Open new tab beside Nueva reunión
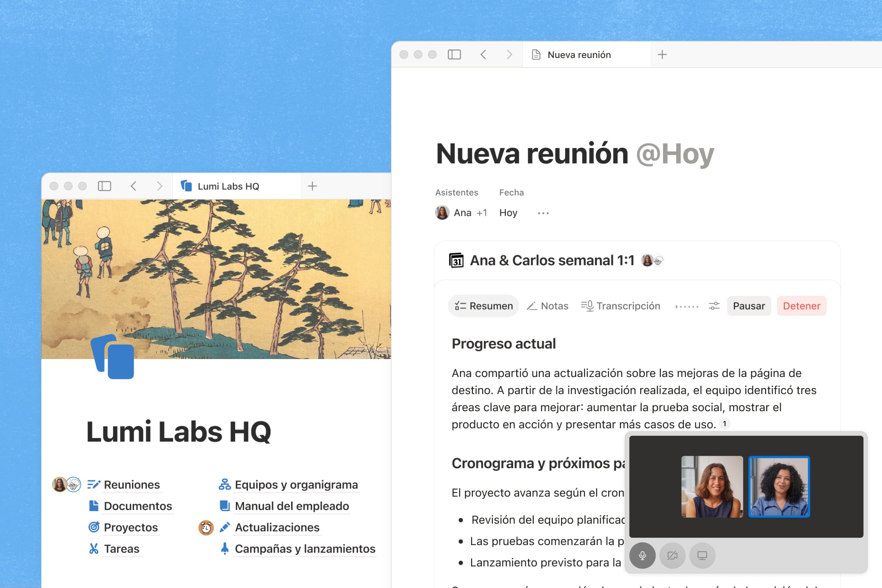This screenshot has width=882, height=588. [662, 55]
